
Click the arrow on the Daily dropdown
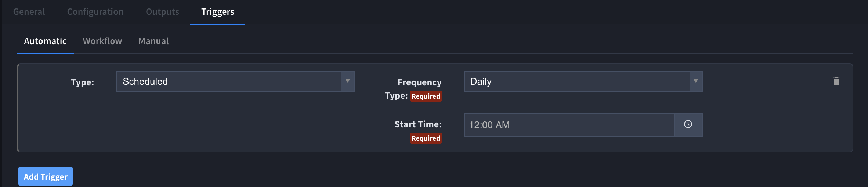point(695,81)
